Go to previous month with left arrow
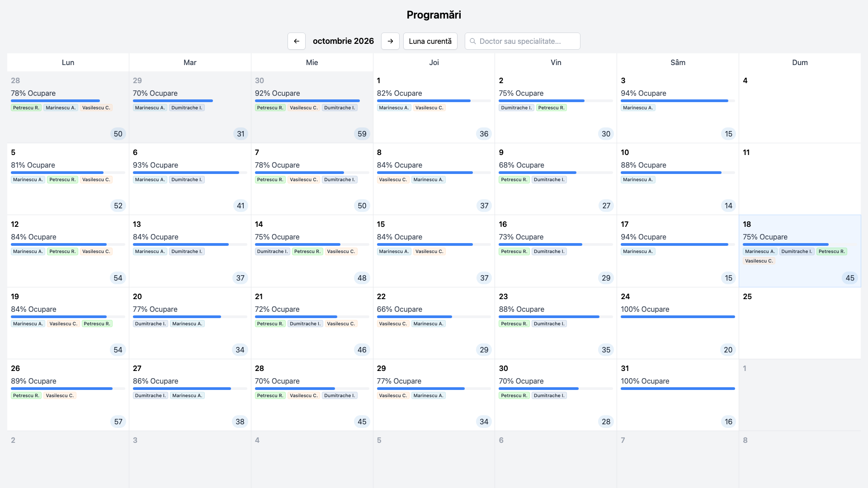868x488 pixels. coord(297,41)
